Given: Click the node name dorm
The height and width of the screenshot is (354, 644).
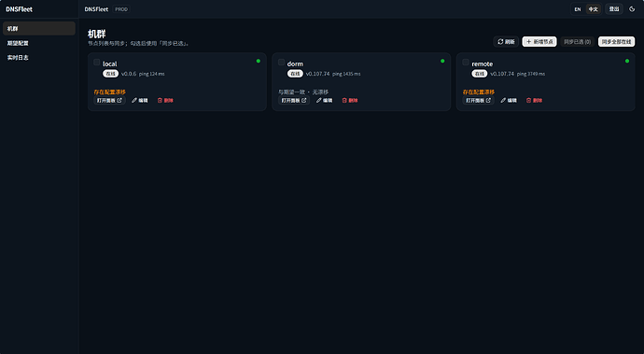Looking at the screenshot, I should pyautogui.click(x=295, y=64).
